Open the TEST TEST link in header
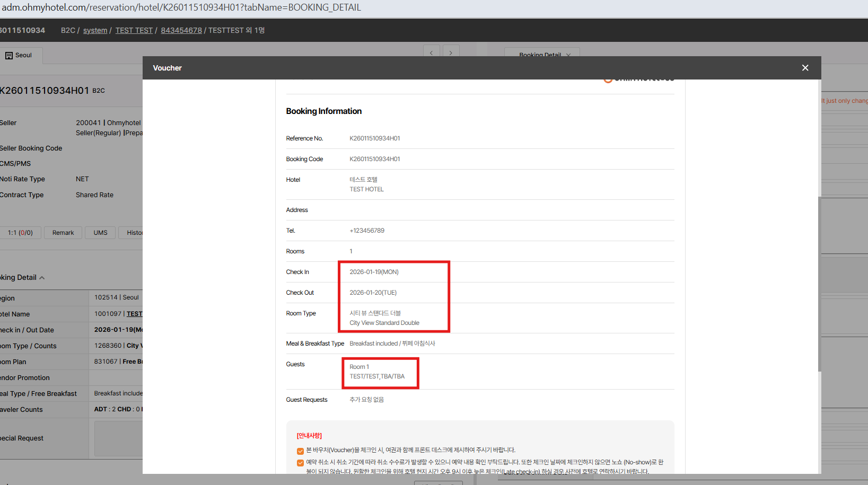This screenshot has height=485, width=868. pos(134,31)
